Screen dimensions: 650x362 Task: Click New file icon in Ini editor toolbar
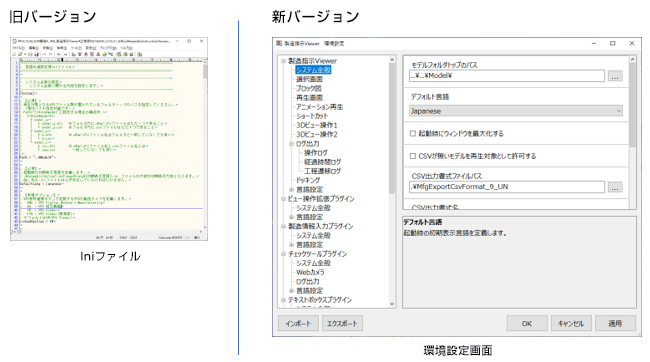(x=14, y=54)
